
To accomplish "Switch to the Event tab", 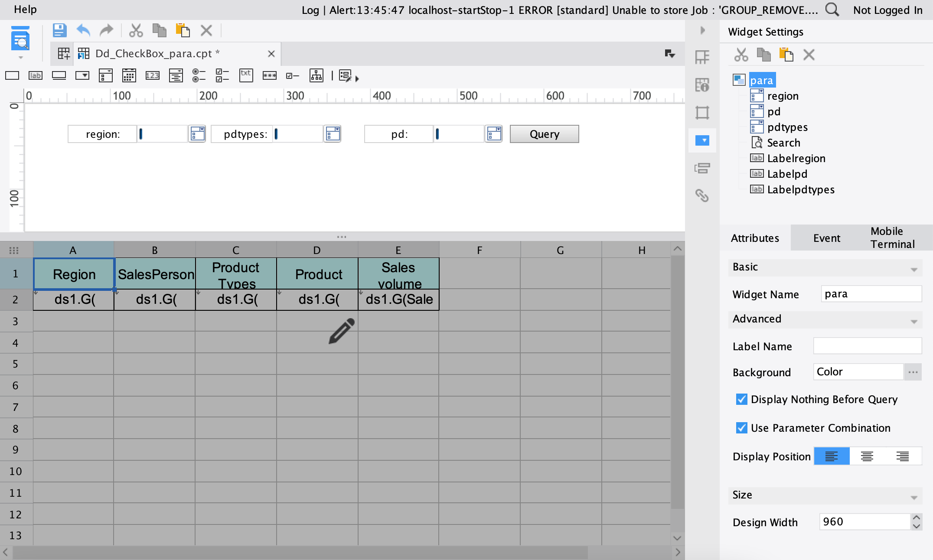I will pyautogui.click(x=826, y=238).
